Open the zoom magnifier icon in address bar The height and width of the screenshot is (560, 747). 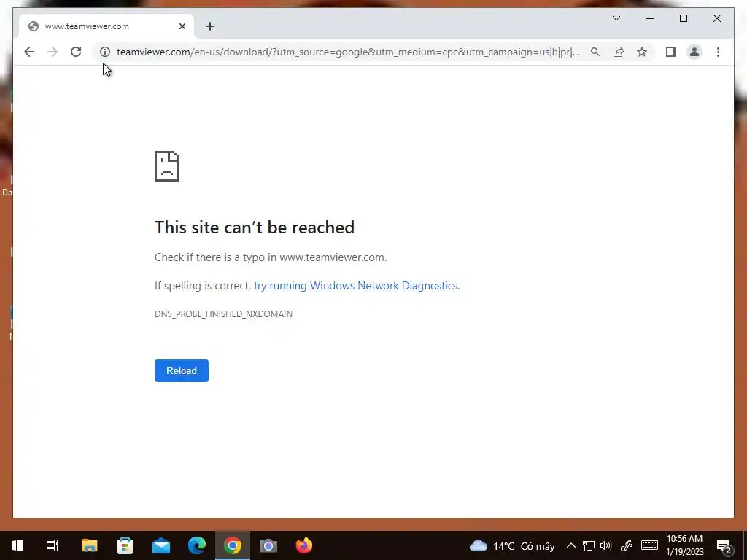click(x=595, y=52)
